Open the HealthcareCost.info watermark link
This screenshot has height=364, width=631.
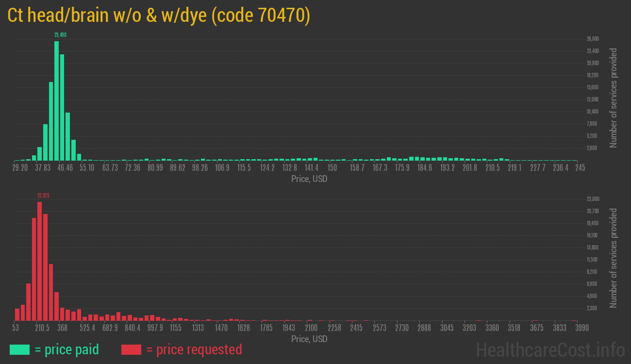click(550, 349)
